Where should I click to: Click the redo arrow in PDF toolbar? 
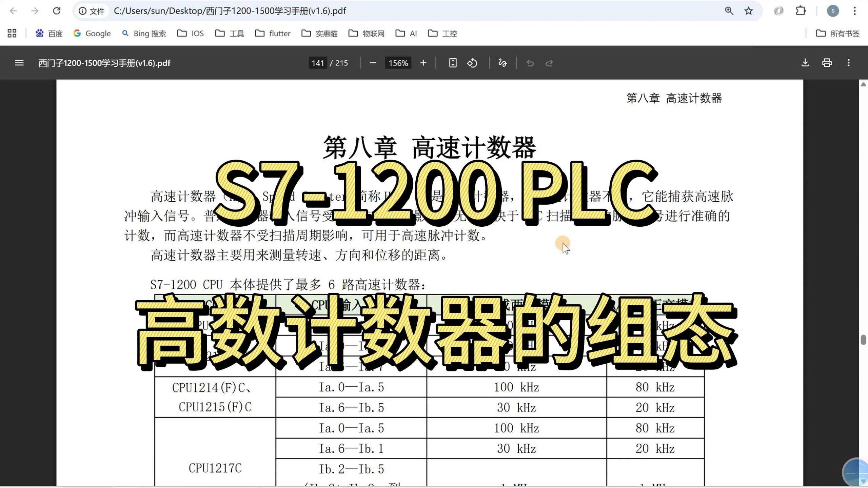549,63
